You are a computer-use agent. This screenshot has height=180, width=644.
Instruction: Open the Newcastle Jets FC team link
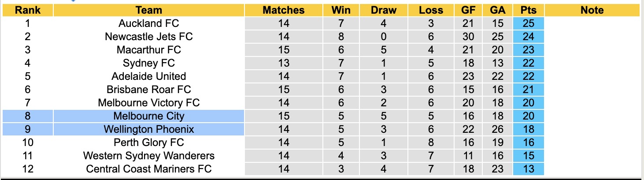tap(148, 37)
